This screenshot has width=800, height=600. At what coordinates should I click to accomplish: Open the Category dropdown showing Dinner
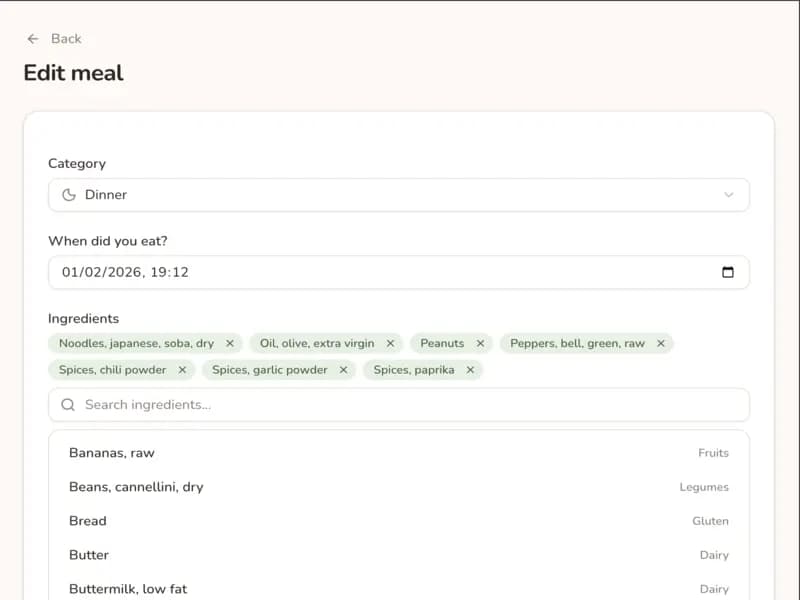click(398, 195)
